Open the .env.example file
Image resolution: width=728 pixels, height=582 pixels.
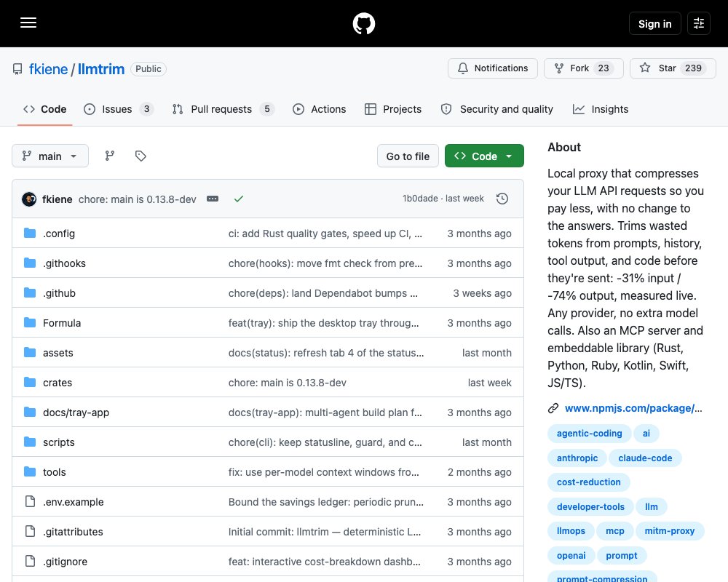click(x=74, y=502)
